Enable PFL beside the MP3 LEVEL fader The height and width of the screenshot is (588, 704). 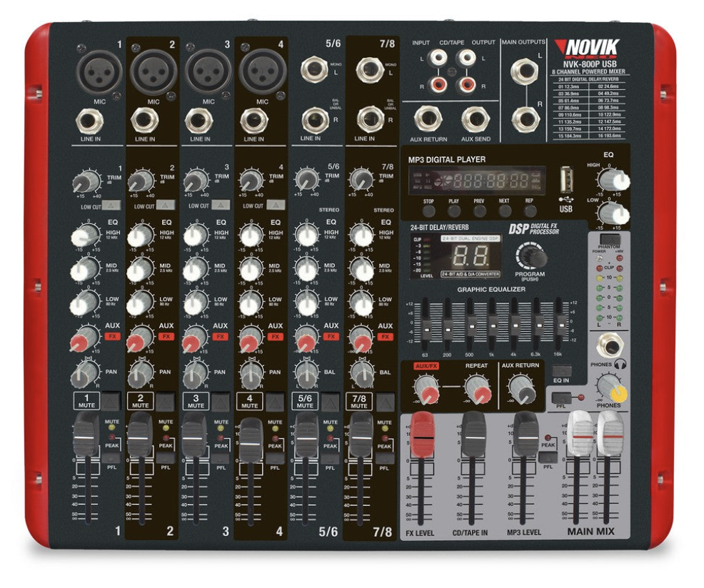coord(548,457)
